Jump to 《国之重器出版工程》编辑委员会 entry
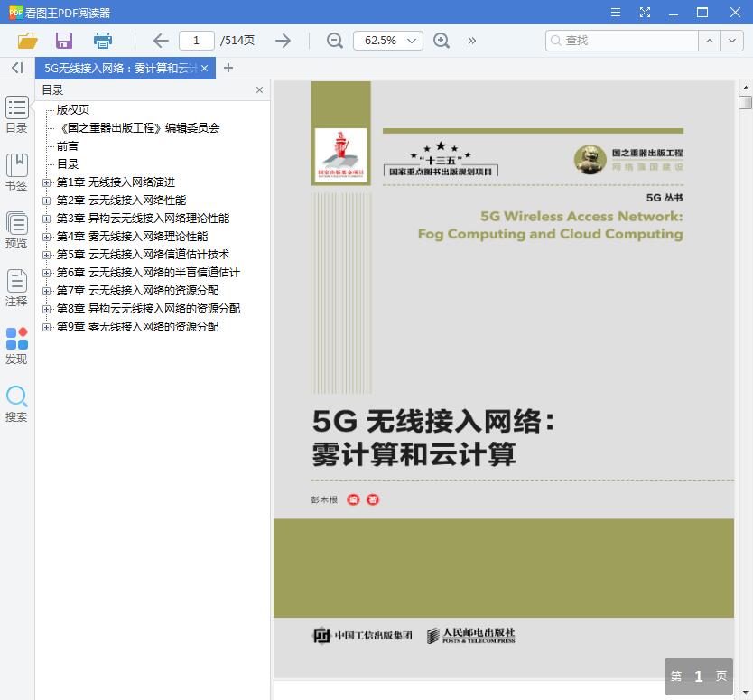Viewport: 753px width, 700px height. (x=139, y=127)
